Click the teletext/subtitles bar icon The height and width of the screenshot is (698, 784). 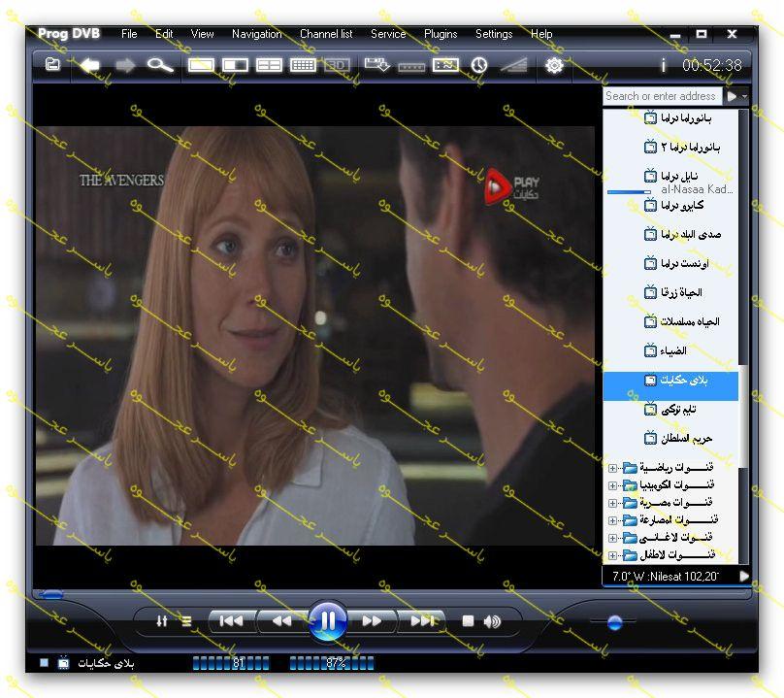411,67
